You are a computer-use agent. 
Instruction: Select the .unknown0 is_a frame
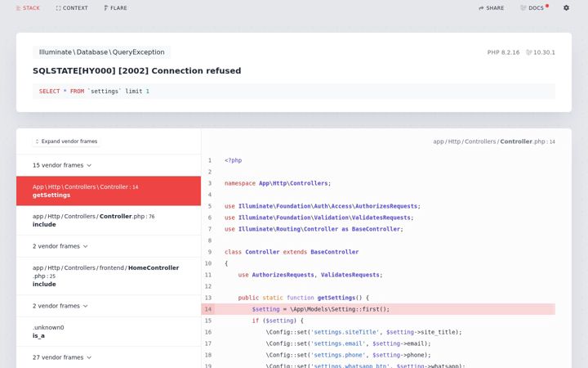(x=109, y=331)
